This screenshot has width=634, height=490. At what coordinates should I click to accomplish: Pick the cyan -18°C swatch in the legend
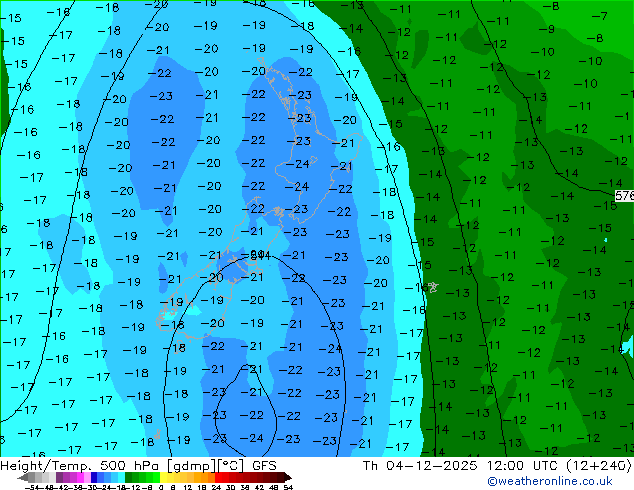point(121,477)
